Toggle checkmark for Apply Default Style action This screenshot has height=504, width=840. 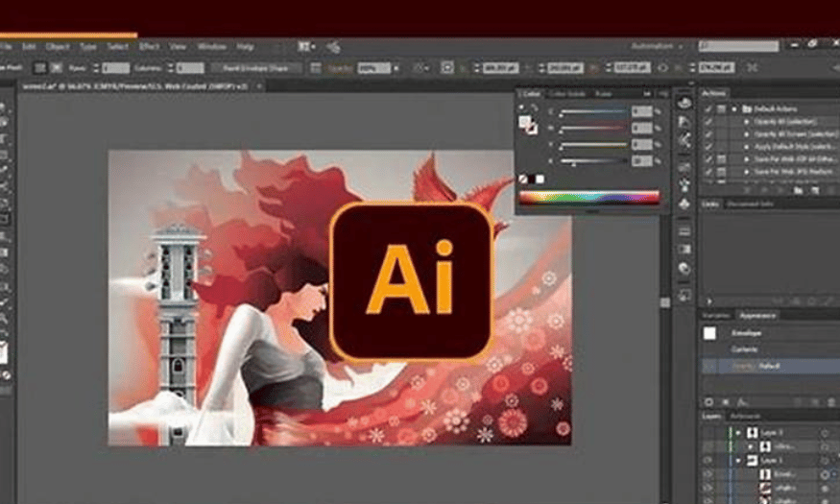[708, 146]
